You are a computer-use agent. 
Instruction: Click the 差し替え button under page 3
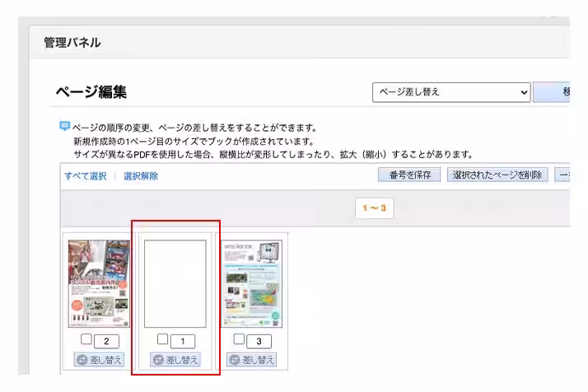252,360
